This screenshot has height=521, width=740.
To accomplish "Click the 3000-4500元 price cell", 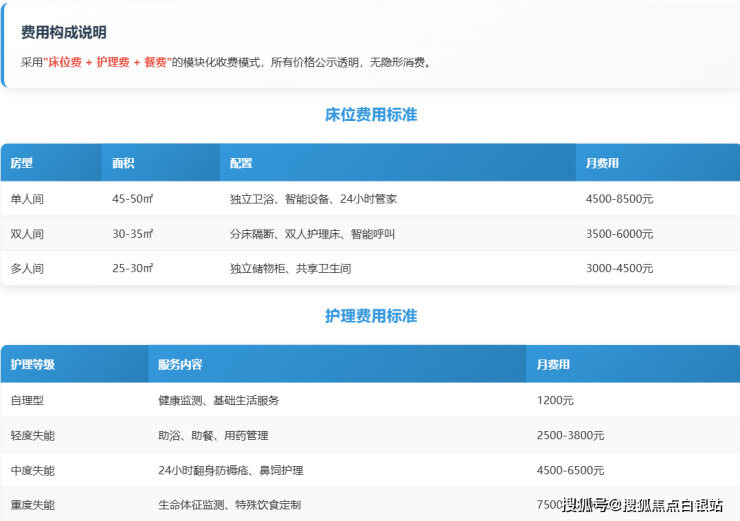I will coord(619,269).
